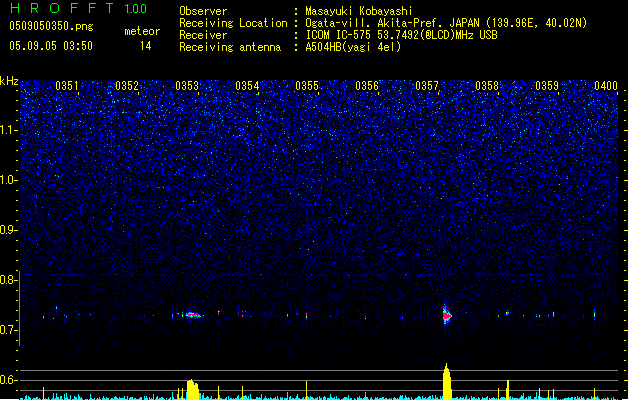Viewport: 629px width, 400px height.
Task: Click the 0.8 kHz frequency label
Action: 9,280
